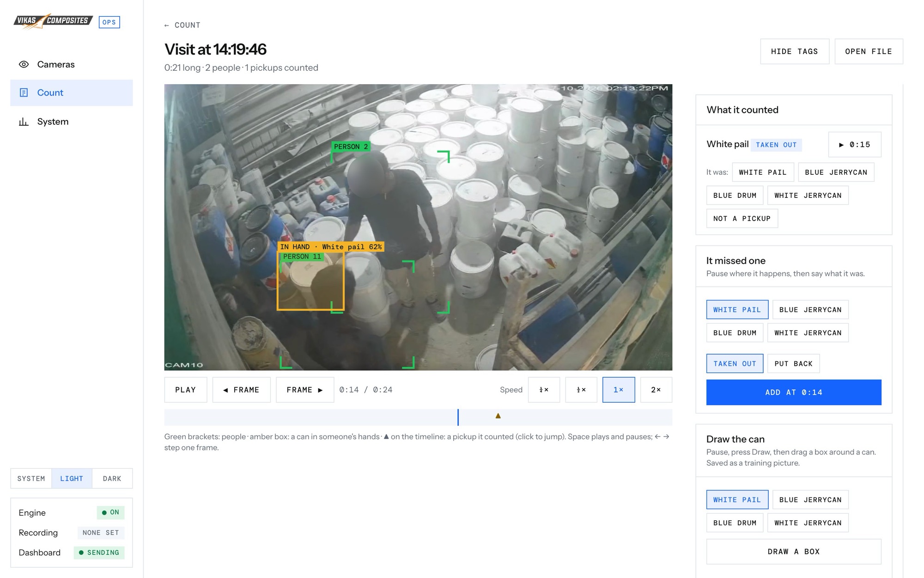This screenshot has height=578, width=924.
Task: Open the Cameras section
Action: tap(72, 64)
